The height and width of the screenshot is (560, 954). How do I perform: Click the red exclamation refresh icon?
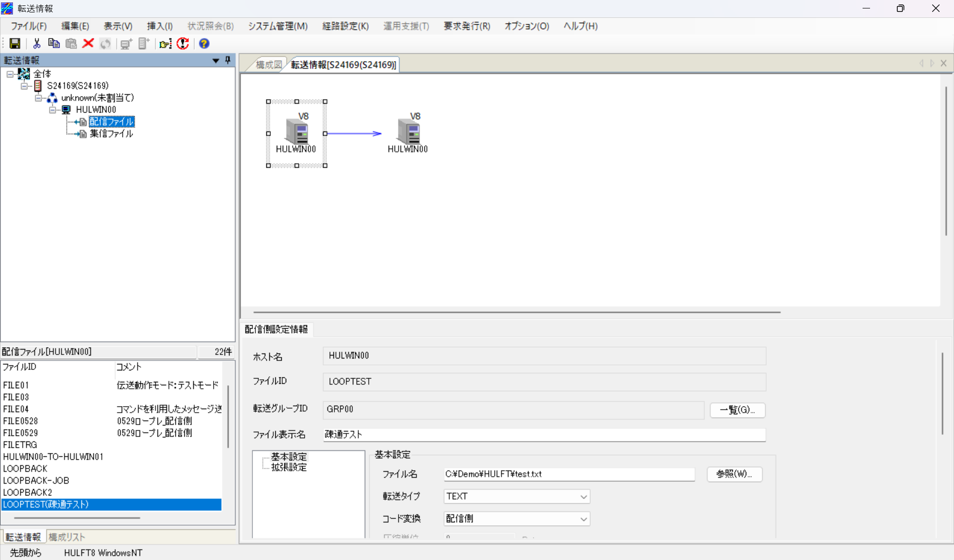[183, 44]
